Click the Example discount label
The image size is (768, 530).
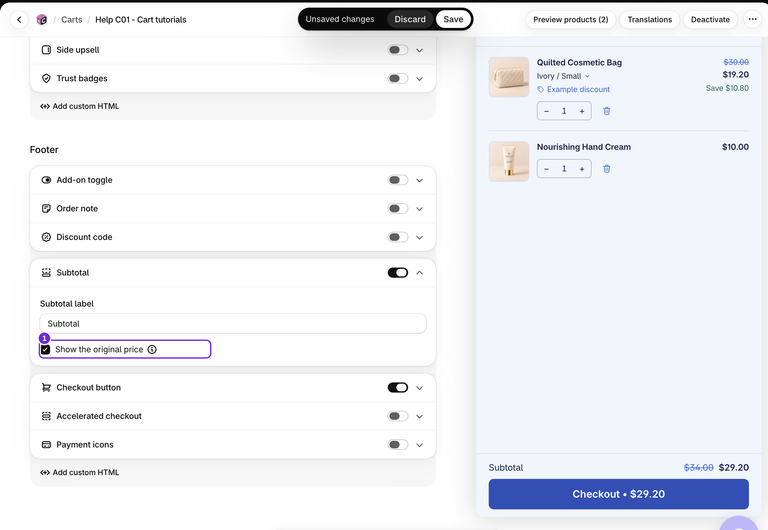[x=578, y=90]
